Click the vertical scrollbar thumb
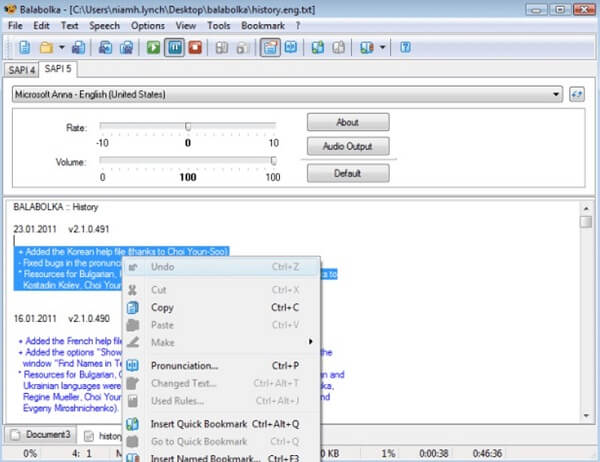The height and width of the screenshot is (462, 600). coord(586,222)
